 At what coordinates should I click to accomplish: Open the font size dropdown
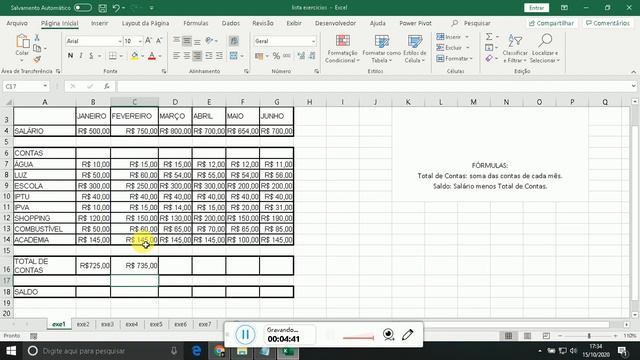[140, 41]
